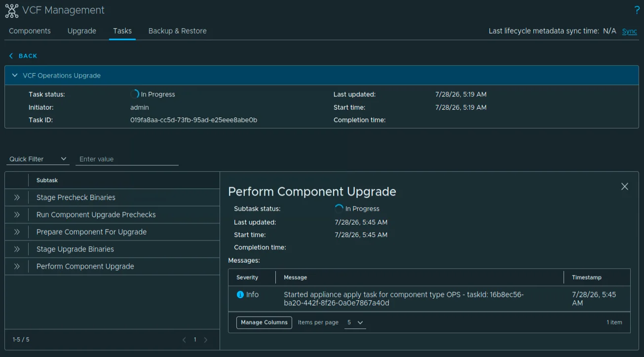Select Run Component Upgrade Prechecks subtask text

(96, 215)
